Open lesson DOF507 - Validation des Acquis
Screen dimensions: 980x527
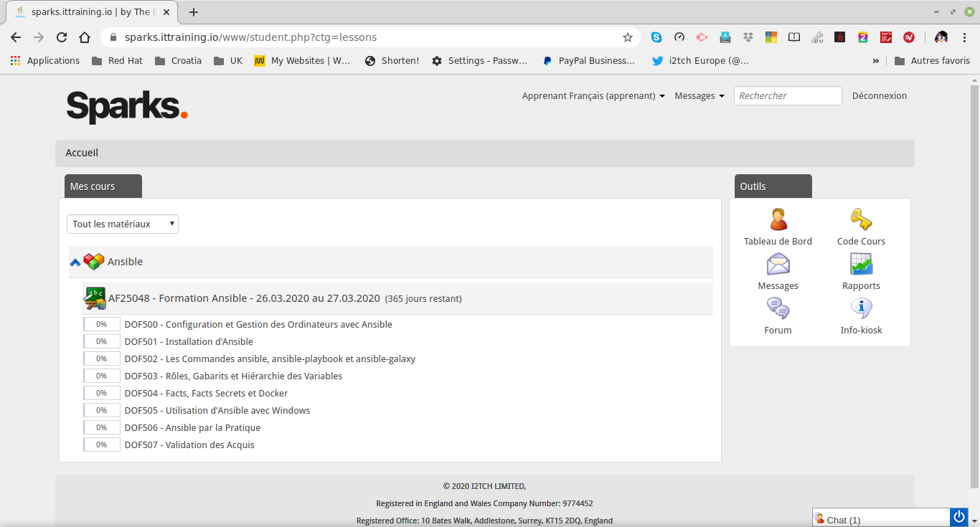189,445
